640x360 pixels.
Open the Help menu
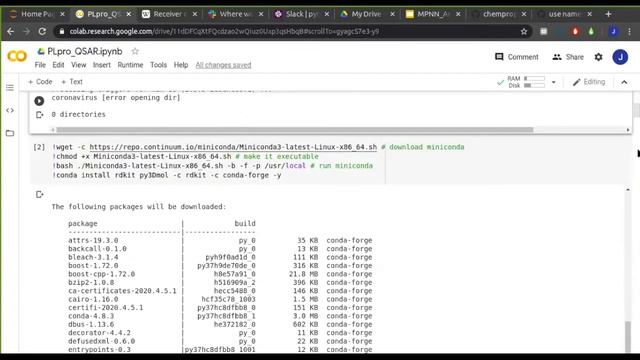(181, 65)
